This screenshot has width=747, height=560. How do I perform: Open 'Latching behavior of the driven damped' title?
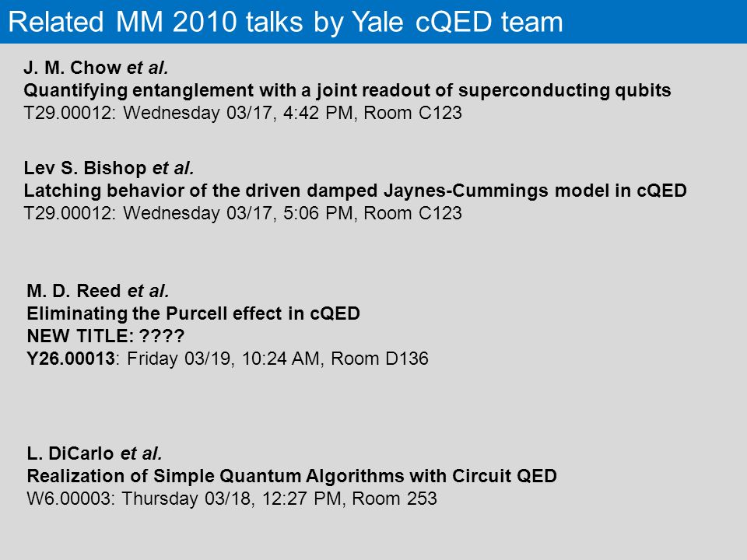355,191
